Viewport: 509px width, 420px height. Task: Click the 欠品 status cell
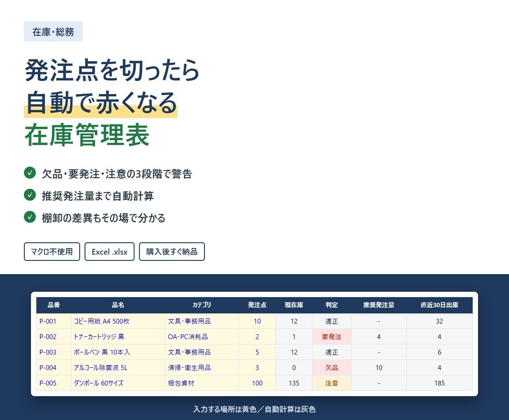point(332,367)
